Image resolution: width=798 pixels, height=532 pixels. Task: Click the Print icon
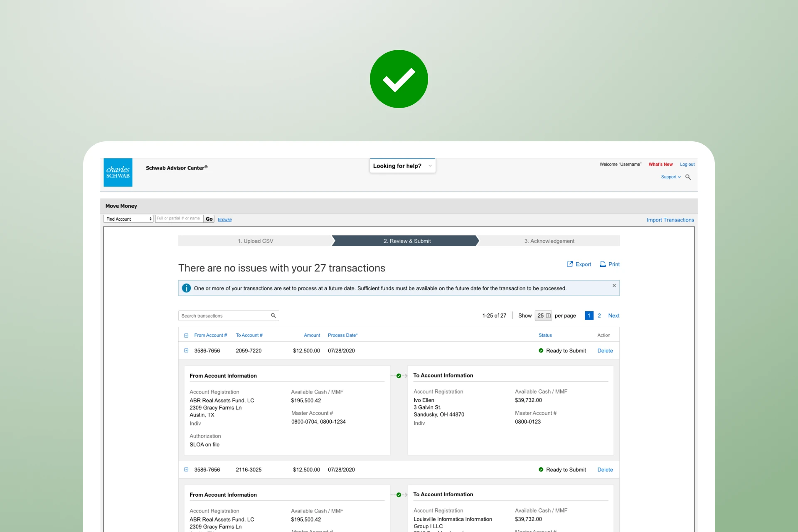click(x=603, y=264)
